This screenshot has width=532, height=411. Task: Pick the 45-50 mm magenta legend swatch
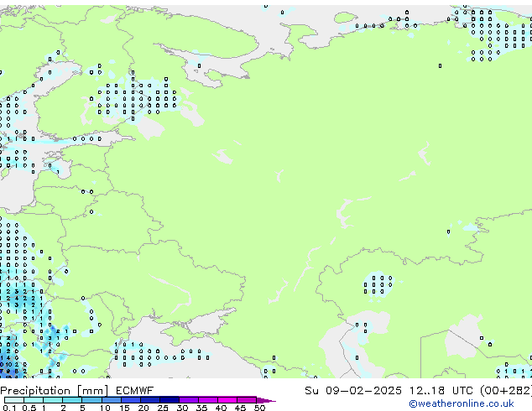(x=248, y=400)
